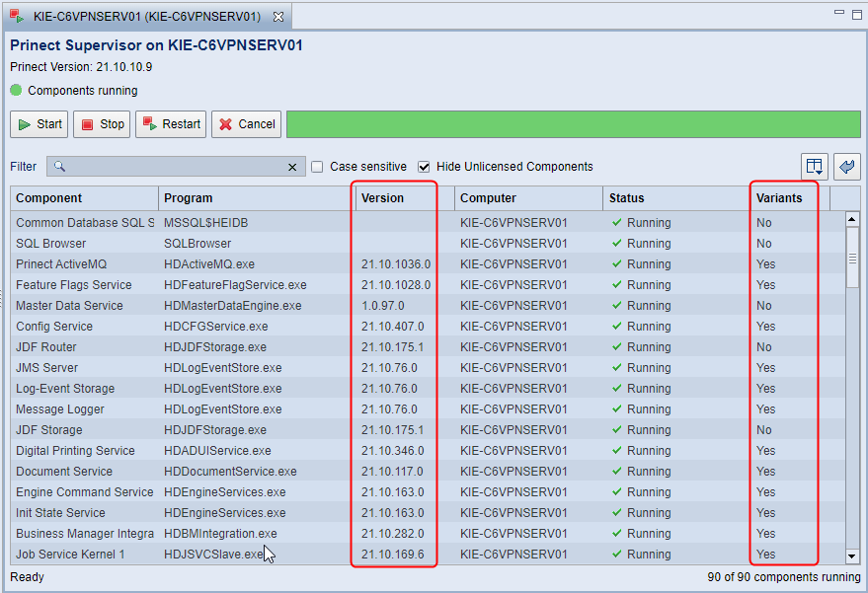The image size is (868, 593).
Task: Click the Restart icon button
Action: [x=150, y=124]
